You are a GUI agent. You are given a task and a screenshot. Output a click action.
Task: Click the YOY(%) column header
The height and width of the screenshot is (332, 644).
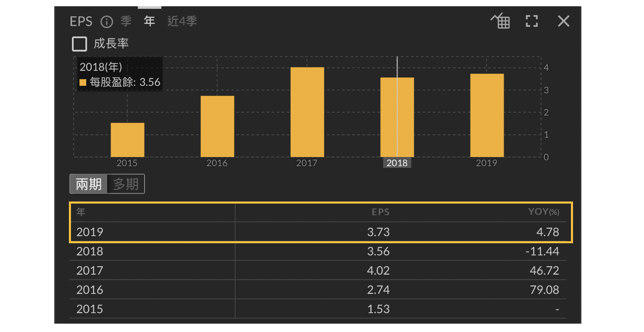pos(543,212)
